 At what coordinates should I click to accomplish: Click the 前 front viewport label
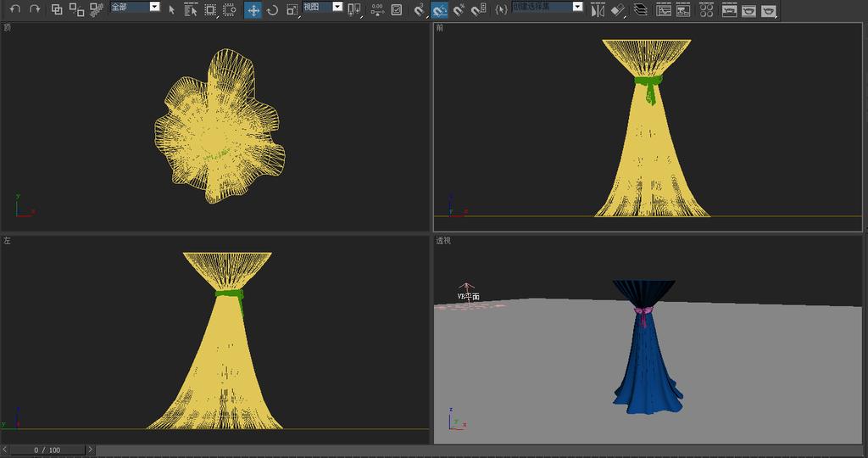(x=440, y=28)
